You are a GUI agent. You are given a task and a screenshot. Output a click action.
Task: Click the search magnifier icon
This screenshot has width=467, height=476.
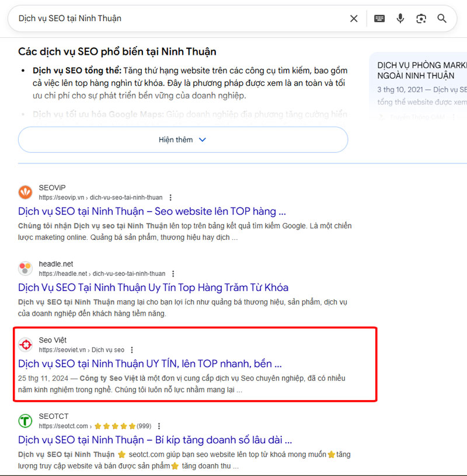pos(442,18)
